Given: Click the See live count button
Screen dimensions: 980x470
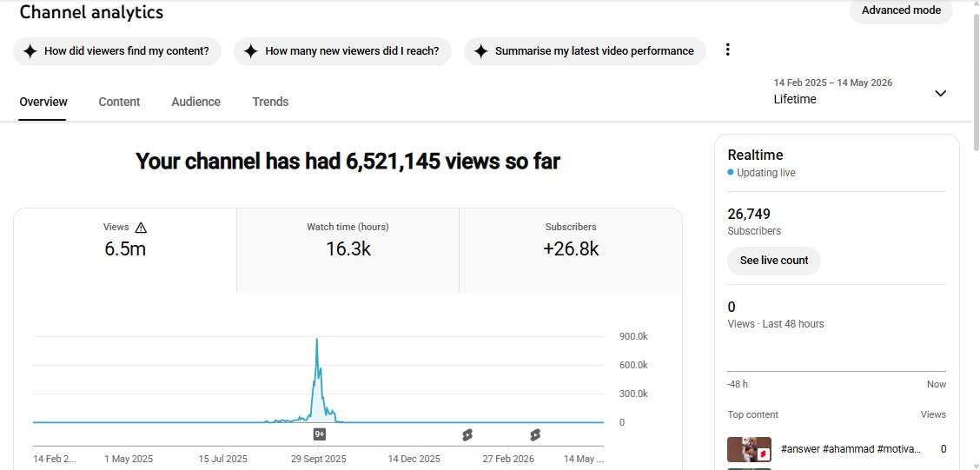Looking at the screenshot, I should 774,261.
